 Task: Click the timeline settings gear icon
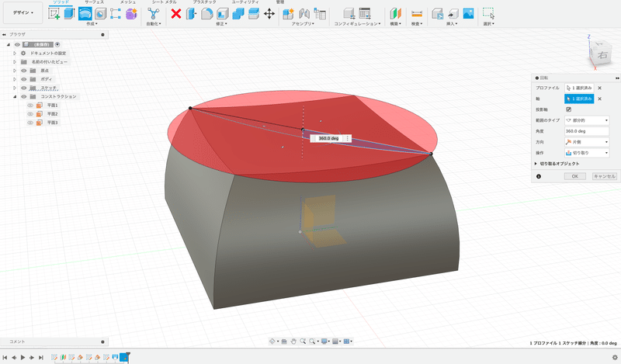coord(615,357)
